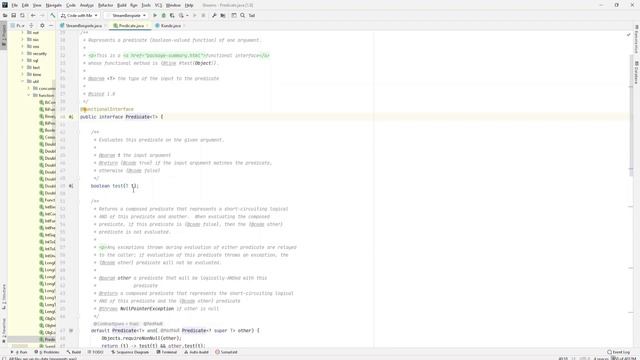The height and width of the screenshot is (360, 640).
Task: Place cursor on 'public interface Predicate' line
Action: (121, 117)
